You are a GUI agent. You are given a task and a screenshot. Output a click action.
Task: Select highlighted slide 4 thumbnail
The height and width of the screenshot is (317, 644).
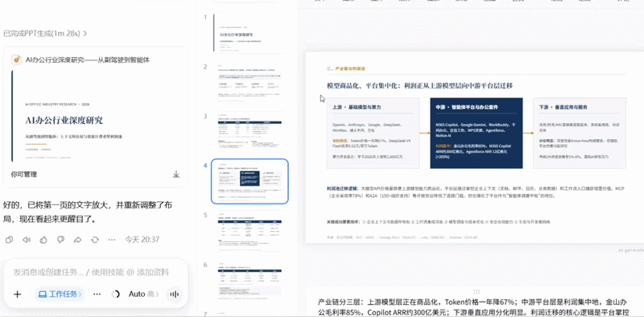(x=250, y=181)
